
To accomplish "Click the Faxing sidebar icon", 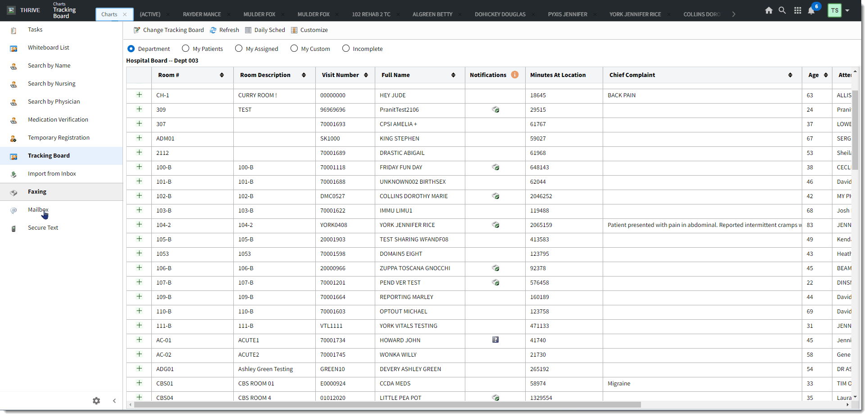I will point(14,192).
